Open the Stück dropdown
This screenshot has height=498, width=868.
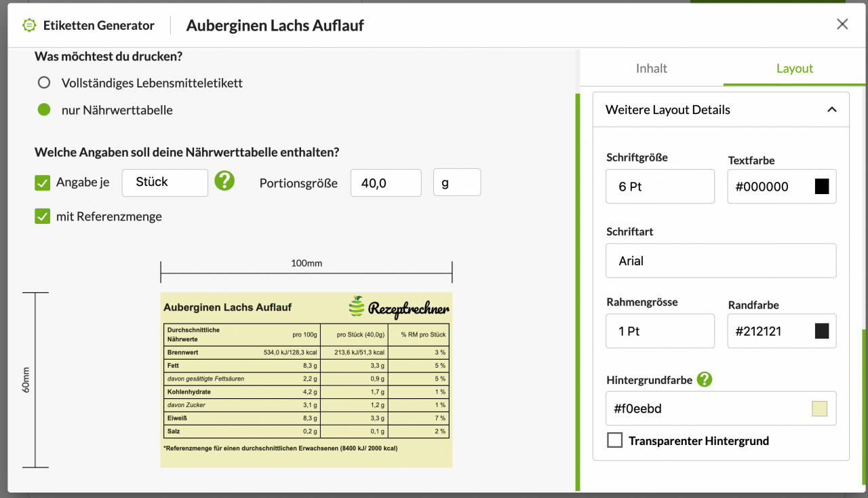(165, 182)
